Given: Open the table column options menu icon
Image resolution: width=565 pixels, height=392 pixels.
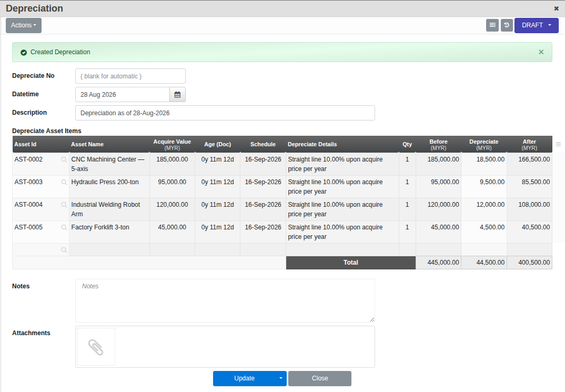Looking at the screenshot, I should (558, 144).
